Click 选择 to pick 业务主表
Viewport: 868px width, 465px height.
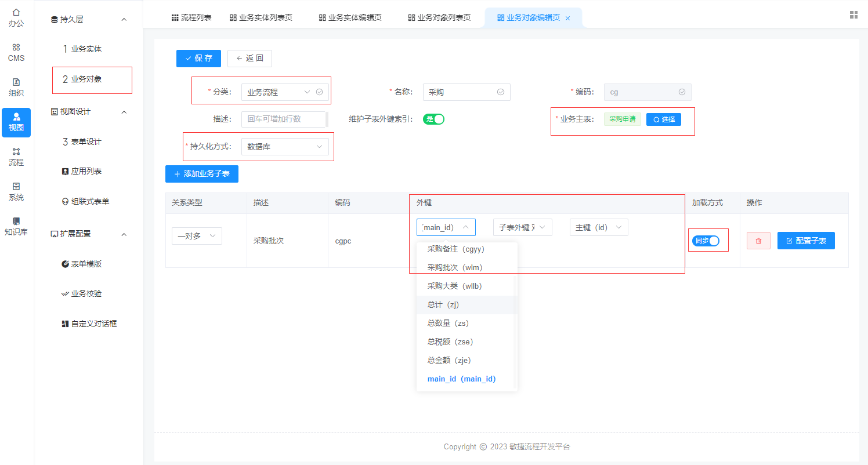pos(664,119)
